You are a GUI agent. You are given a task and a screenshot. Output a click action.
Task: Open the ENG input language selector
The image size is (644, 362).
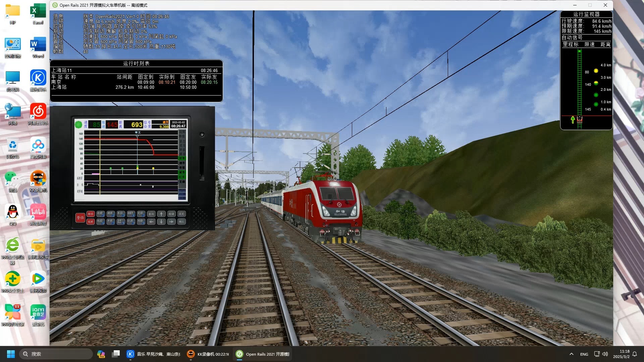[584, 354]
